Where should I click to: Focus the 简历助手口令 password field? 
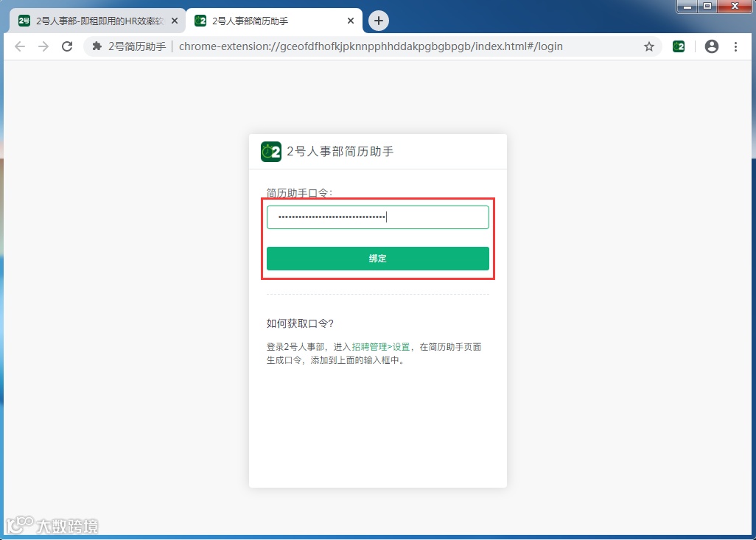[x=377, y=217]
